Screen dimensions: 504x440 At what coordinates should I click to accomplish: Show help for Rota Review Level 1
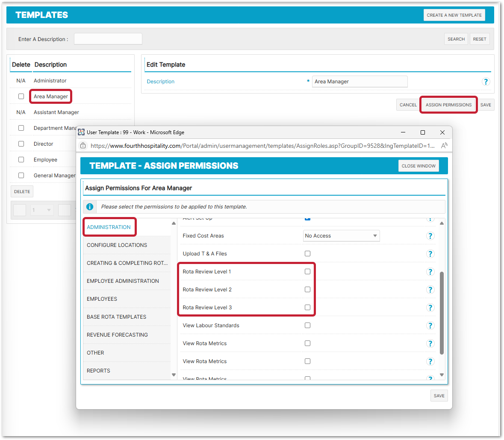430,272
